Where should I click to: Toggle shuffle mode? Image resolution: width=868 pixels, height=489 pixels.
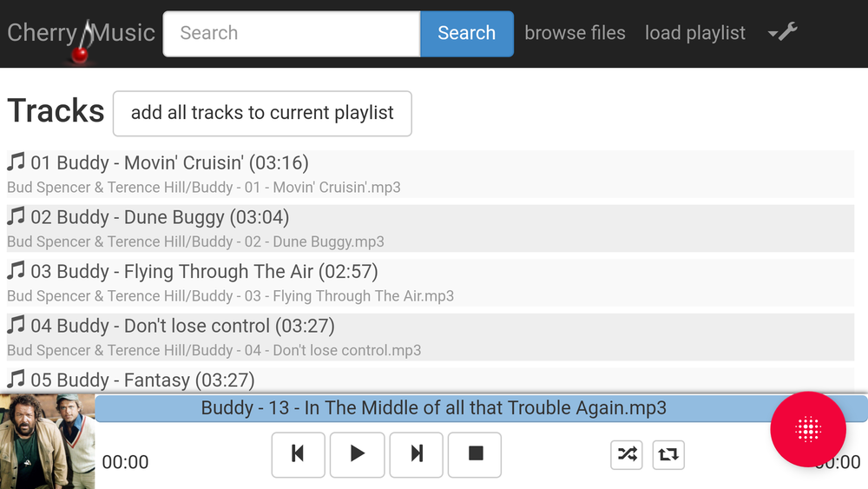coord(627,454)
